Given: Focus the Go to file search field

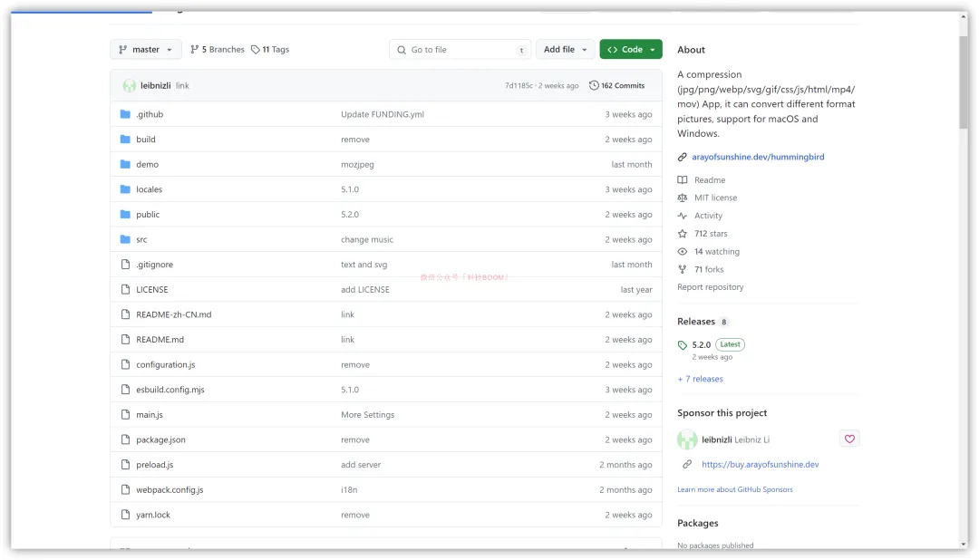Looking at the screenshot, I should (x=460, y=50).
